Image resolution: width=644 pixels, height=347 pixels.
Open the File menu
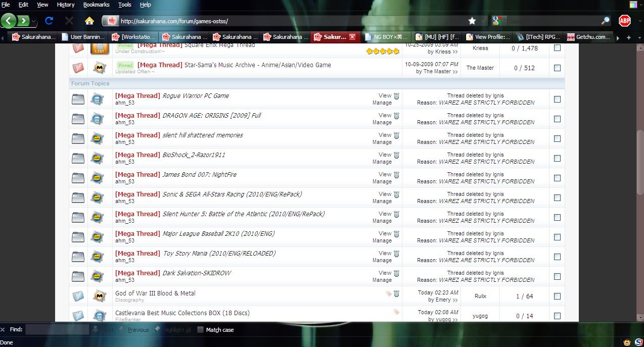point(6,5)
